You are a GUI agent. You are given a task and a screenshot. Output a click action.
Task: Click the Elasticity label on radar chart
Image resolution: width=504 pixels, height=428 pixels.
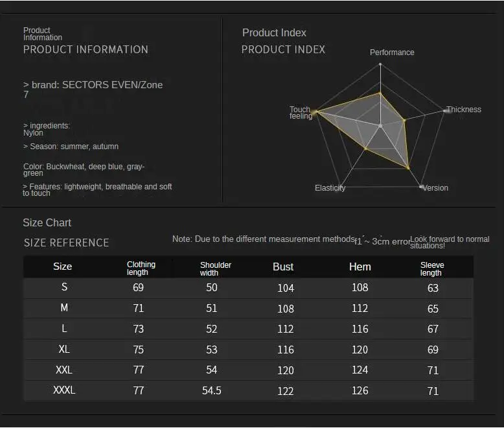330,188
